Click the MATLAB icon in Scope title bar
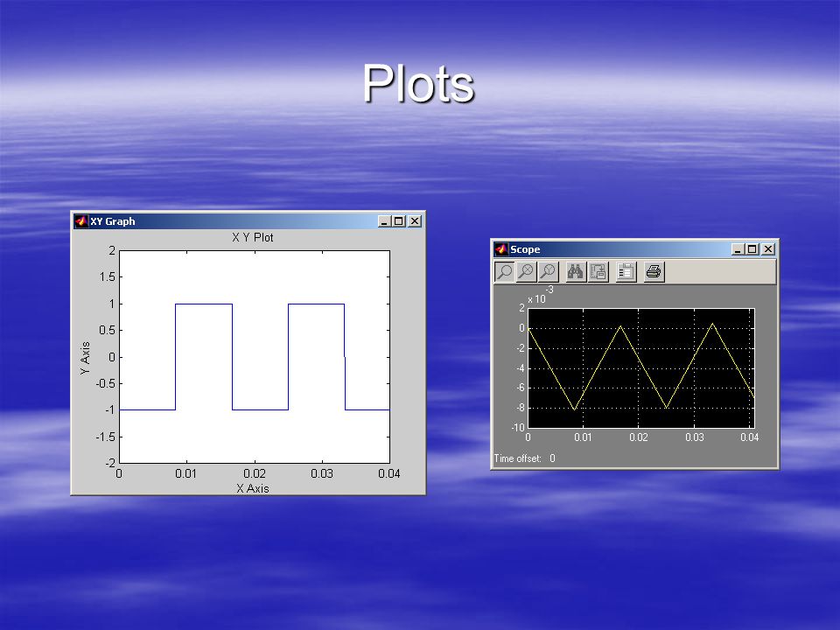 [x=500, y=249]
